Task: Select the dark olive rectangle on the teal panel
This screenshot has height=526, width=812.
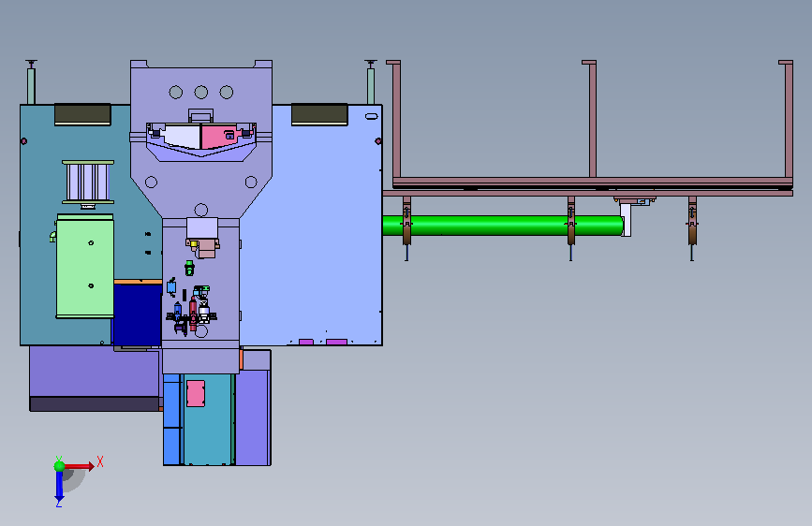Action: [x=82, y=114]
